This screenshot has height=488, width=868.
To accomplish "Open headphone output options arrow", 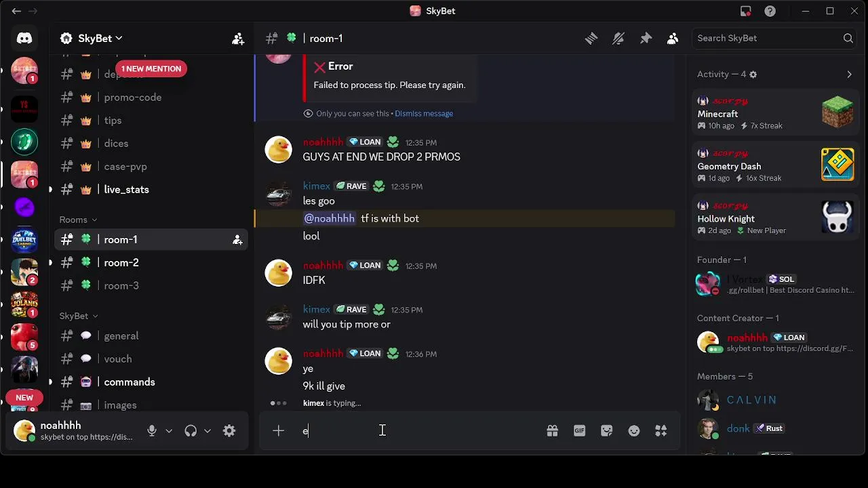I will pyautogui.click(x=208, y=431).
